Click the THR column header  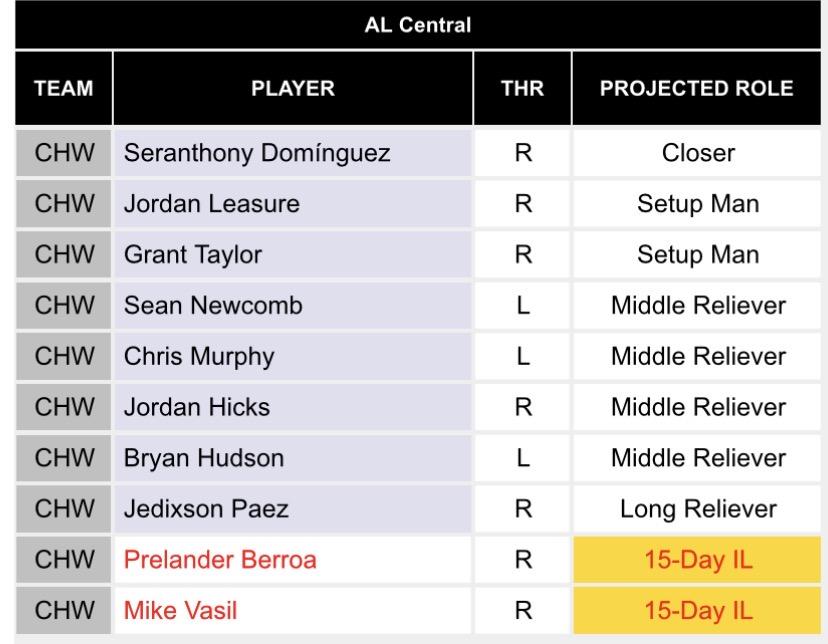click(x=522, y=88)
